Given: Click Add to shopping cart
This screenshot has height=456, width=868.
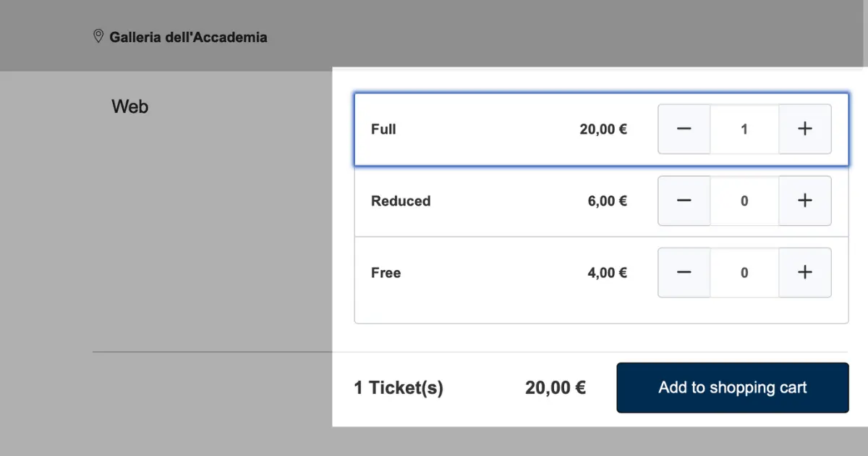Looking at the screenshot, I should tap(732, 388).
